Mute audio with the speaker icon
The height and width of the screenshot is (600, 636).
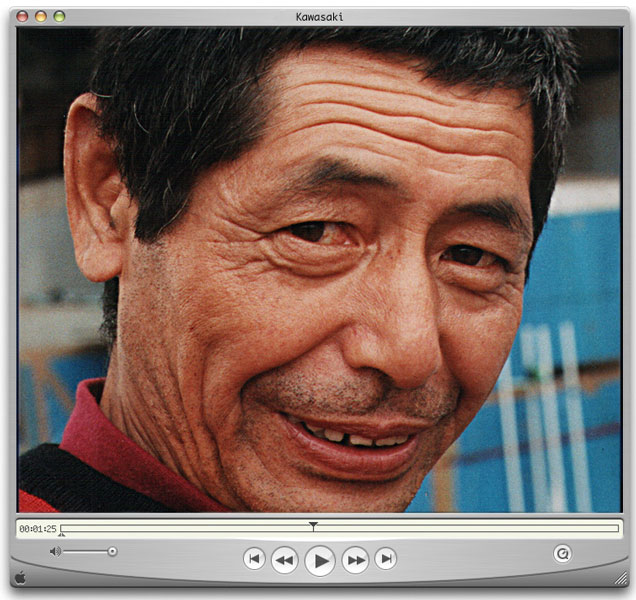tap(55, 551)
